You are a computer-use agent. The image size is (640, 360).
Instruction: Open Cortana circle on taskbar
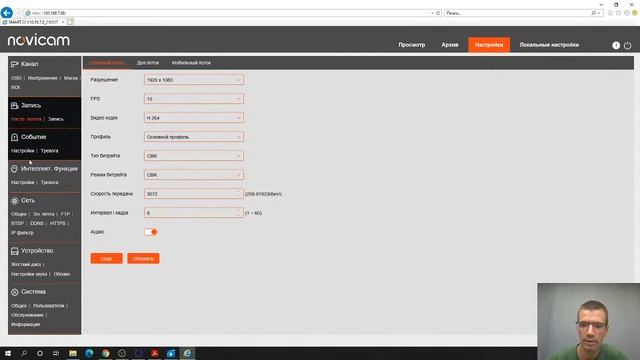tap(40, 353)
